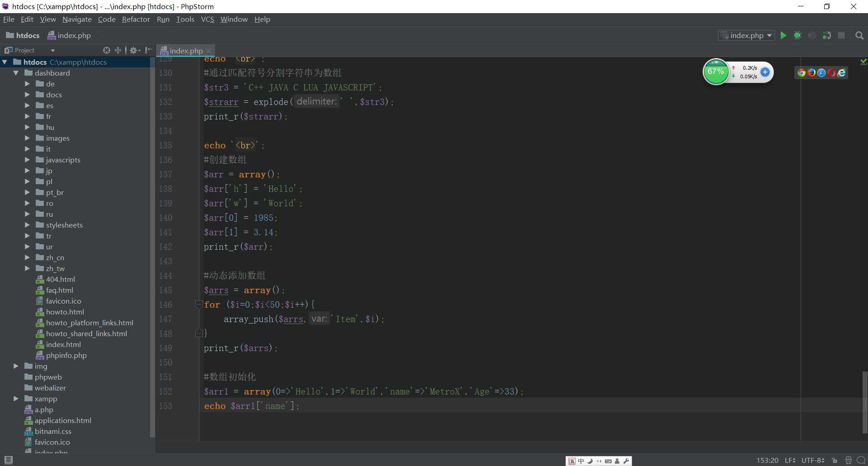Hide the Project tool window icon
This screenshot has height=466, width=868.
coord(148,50)
